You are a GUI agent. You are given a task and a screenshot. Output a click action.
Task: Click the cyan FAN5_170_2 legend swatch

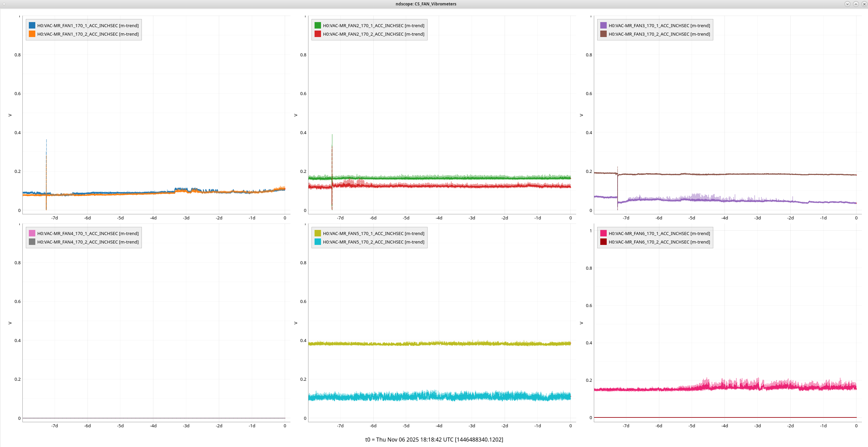318,242
